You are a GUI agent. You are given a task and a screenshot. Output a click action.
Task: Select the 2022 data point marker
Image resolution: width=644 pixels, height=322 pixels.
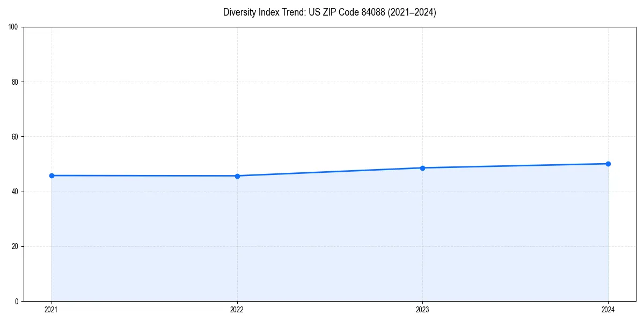point(237,175)
